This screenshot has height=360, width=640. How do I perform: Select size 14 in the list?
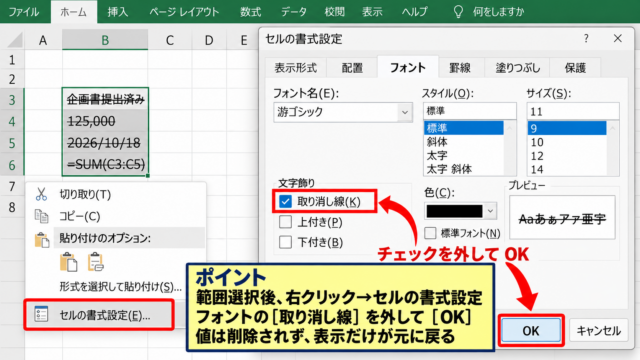point(567,169)
